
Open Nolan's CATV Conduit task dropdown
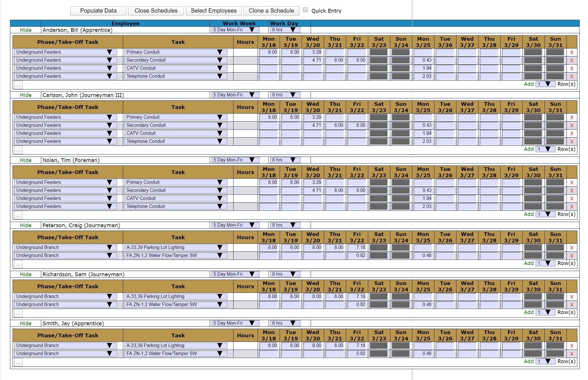(176, 198)
